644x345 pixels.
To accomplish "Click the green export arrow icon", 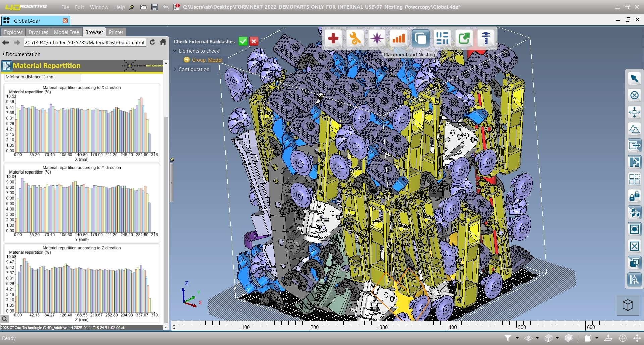I will (464, 39).
